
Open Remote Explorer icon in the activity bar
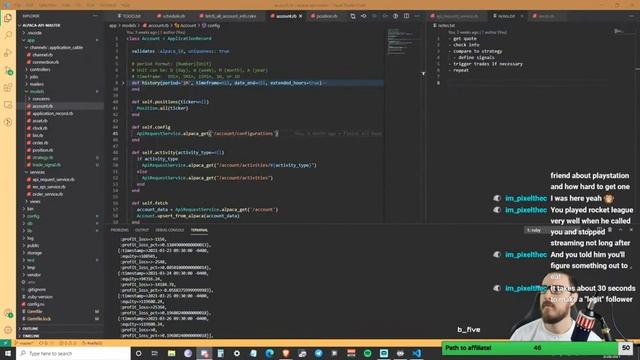click(8, 105)
